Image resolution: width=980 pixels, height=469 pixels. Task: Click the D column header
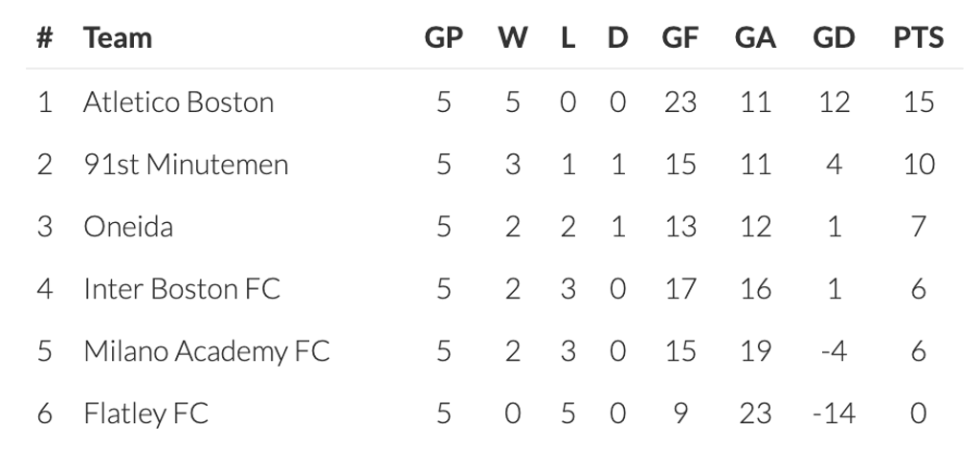[617, 38]
